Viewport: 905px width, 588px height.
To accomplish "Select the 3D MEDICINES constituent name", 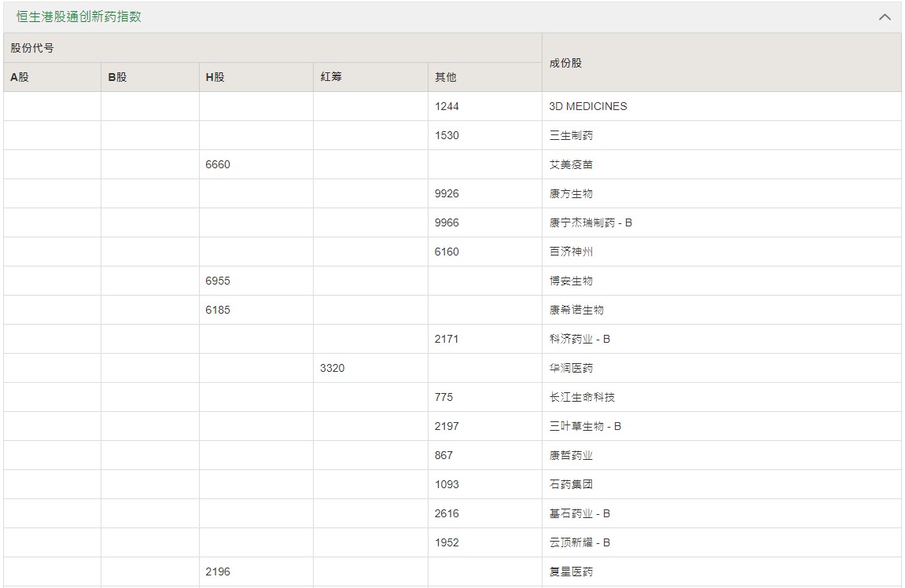I will [x=588, y=106].
